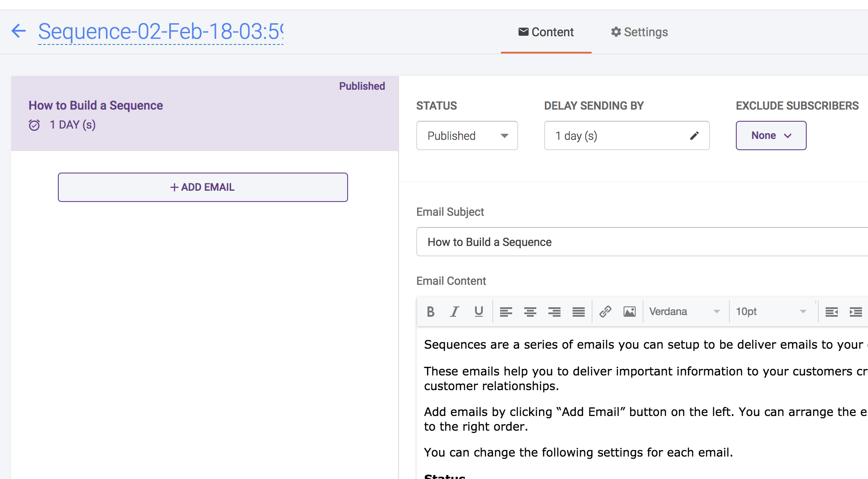Toggle underline formatting in editor

pos(478,312)
